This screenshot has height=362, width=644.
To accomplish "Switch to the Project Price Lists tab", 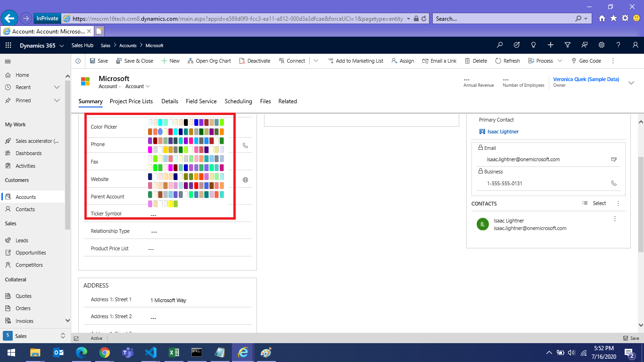I will point(131,101).
